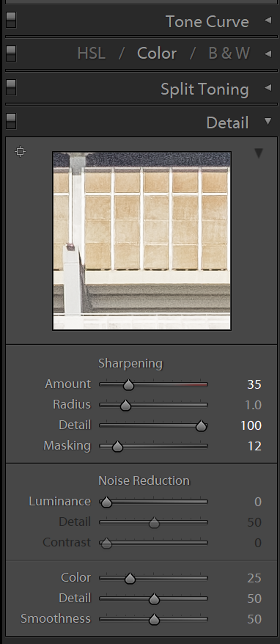Click the Masking slider label
Screen dimensions: 280x644
point(67,446)
